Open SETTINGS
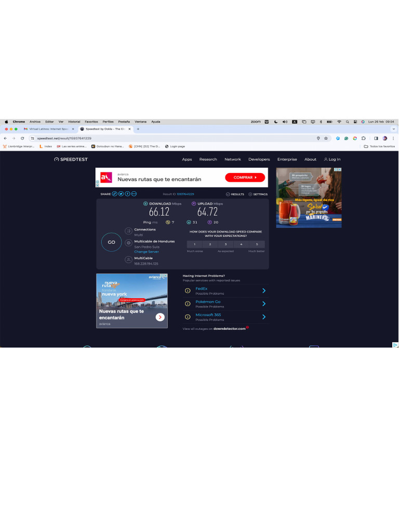This screenshot has height=532, width=399. click(x=258, y=194)
